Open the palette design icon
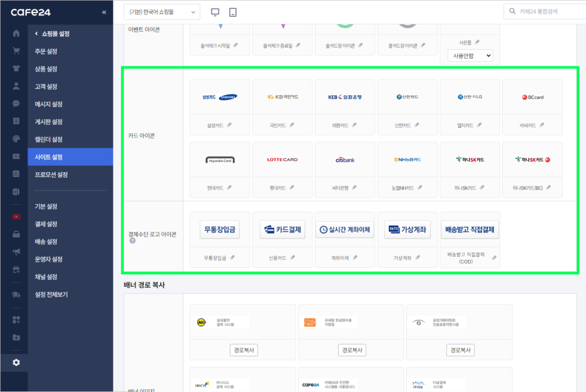Image resolution: width=586 pixels, height=392 pixels. [x=16, y=138]
